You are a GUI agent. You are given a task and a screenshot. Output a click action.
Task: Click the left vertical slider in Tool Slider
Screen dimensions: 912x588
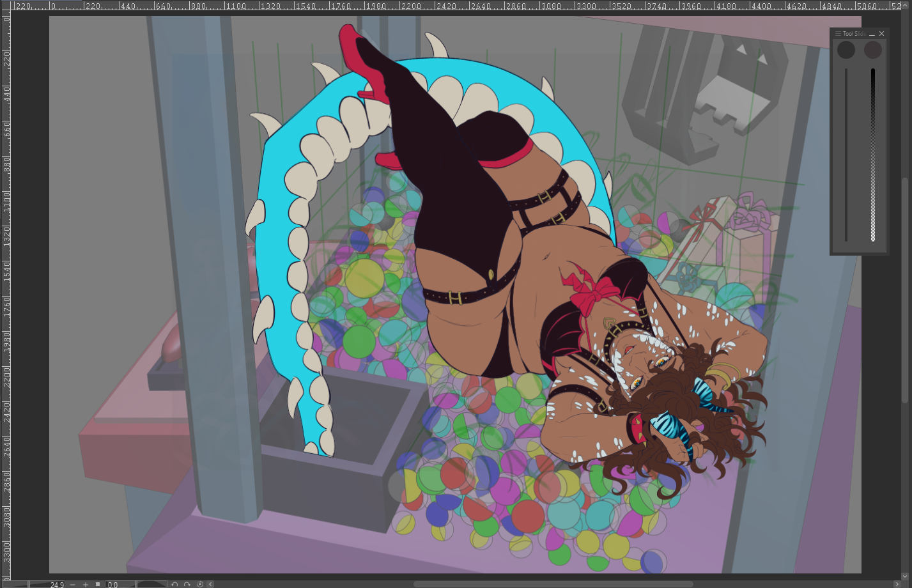pos(846,153)
